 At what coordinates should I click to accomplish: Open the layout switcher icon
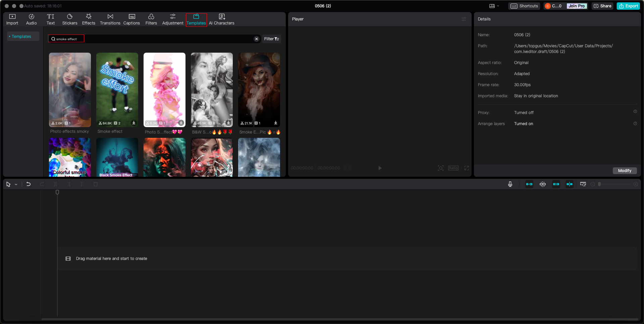tap(492, 6)
